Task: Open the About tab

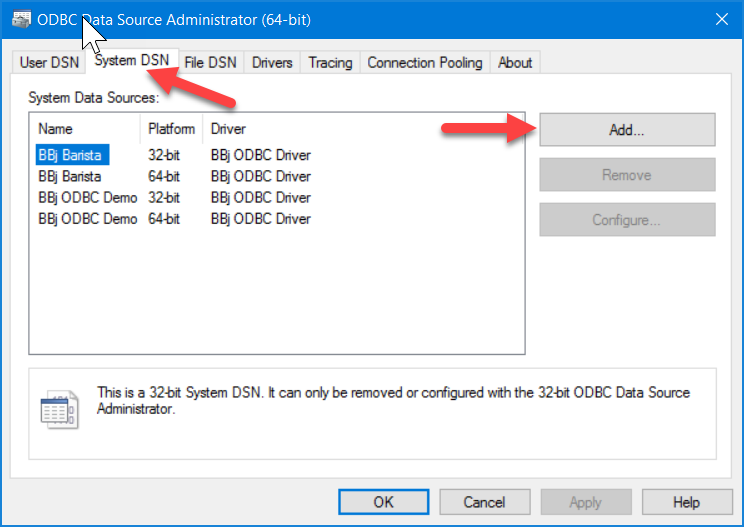Action: pyautogui.click(x=515, y=63)
